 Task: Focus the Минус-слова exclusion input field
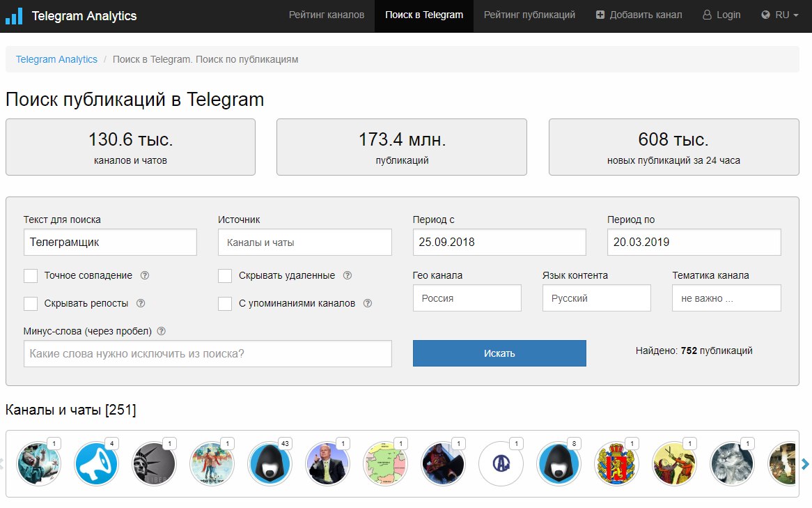pyautogui.click(x=208, y=353)
